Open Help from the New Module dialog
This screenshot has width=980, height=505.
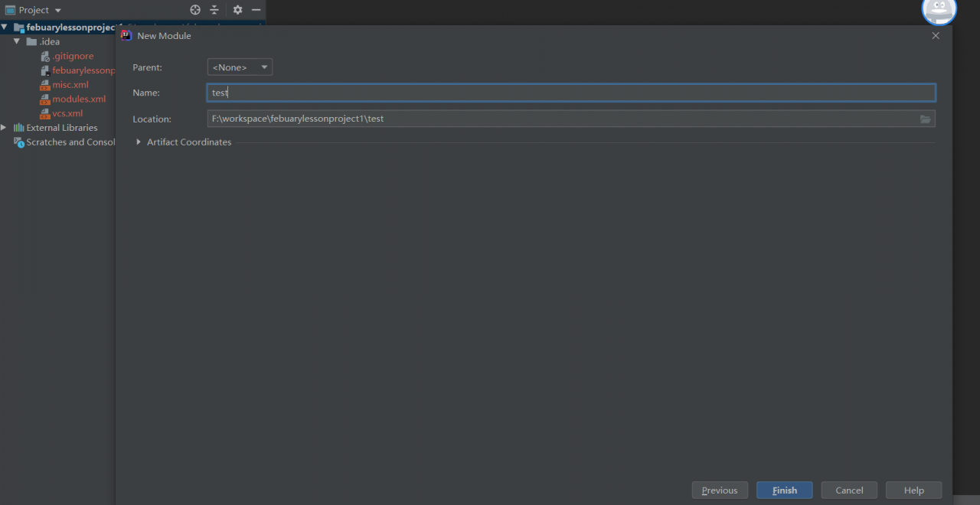point(913,490)
